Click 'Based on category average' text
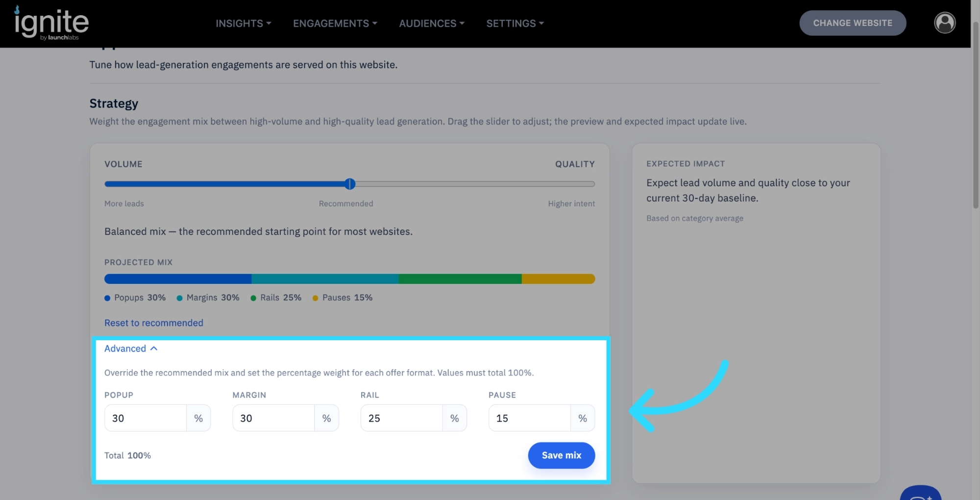Image resolution: width=980 pixels, height=500 pixels. coord(695,218)
